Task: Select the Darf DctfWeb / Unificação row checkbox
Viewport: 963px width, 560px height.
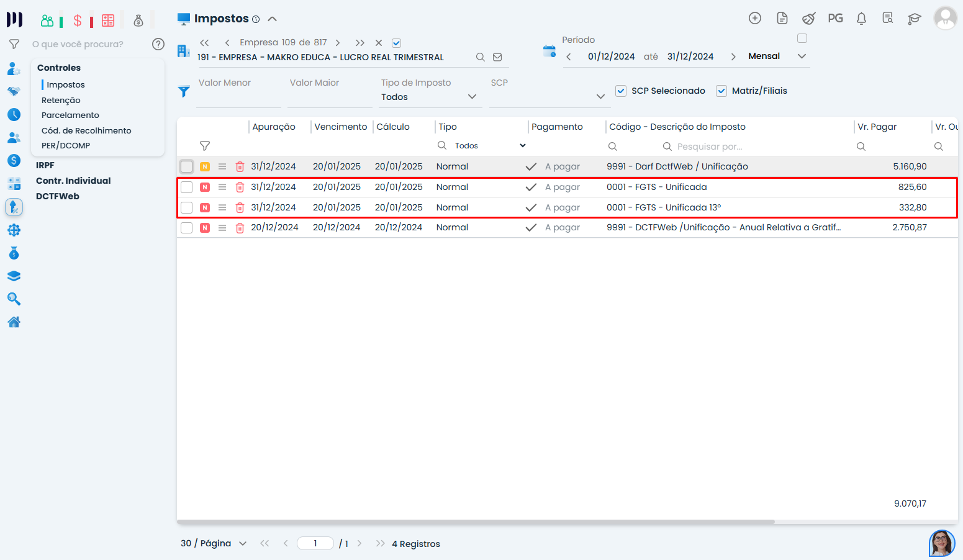Action: pyautogui.click(x=187, y=167)
